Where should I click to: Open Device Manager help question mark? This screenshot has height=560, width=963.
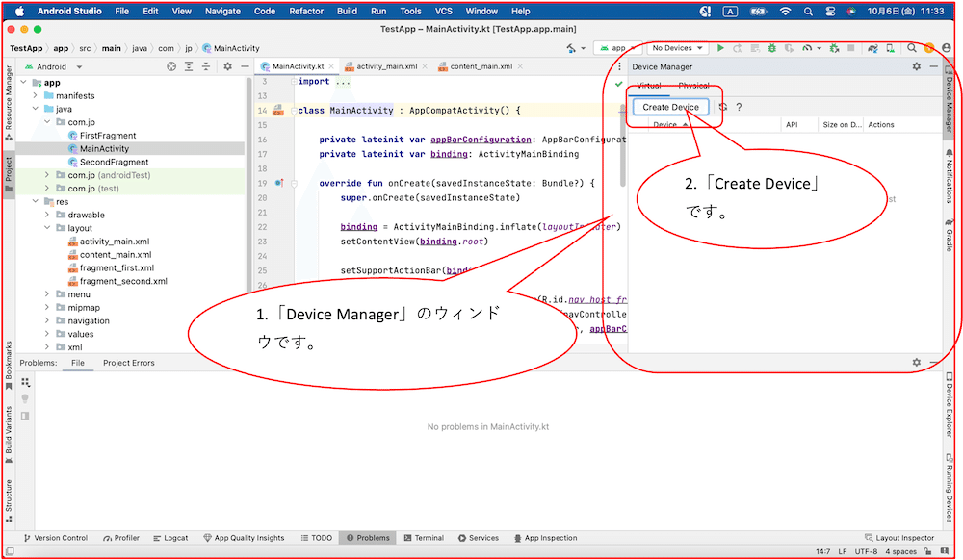739,107
